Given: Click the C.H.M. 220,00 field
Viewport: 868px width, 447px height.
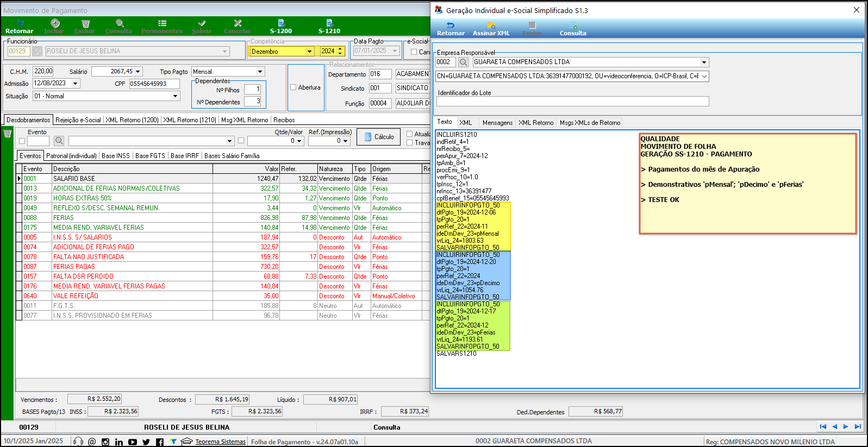Looking at the screenshot, I should click(x=43, y=71).
